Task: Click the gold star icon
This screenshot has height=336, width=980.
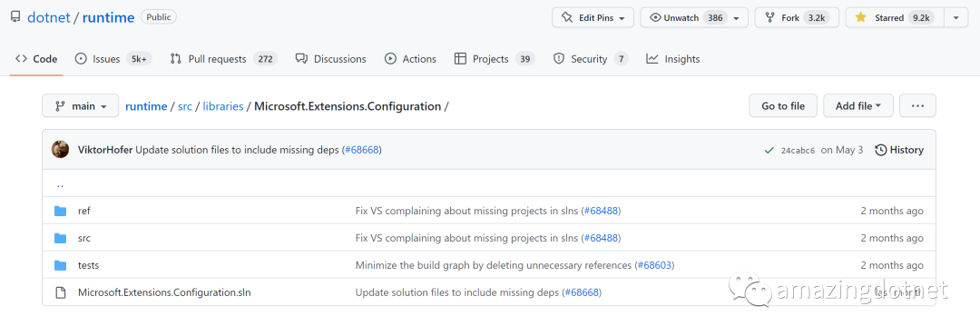Action: coord(860,17)
